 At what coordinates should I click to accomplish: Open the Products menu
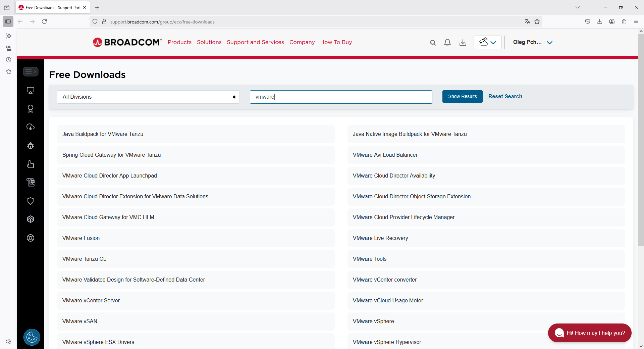coord(179,42)
